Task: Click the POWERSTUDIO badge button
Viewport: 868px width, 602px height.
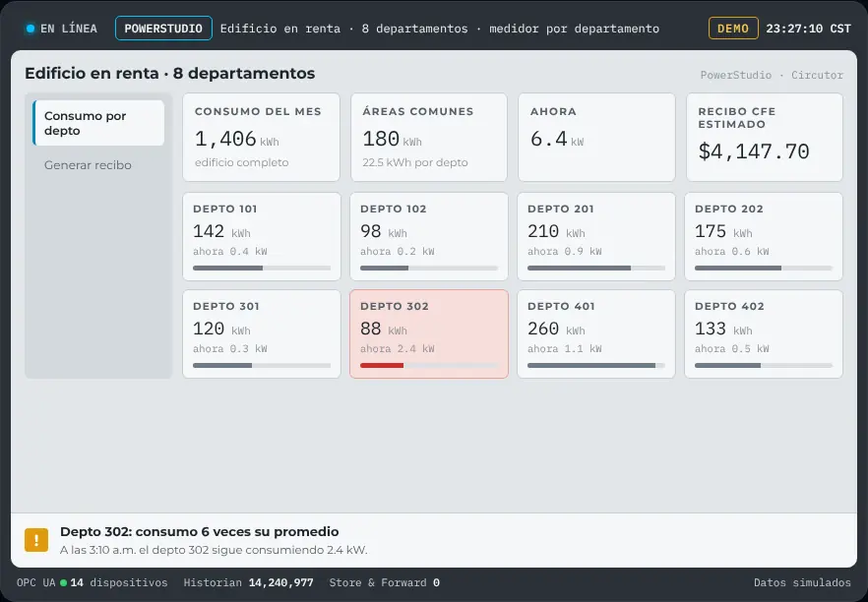Action: pyautogui.click(x=163, y=29)
